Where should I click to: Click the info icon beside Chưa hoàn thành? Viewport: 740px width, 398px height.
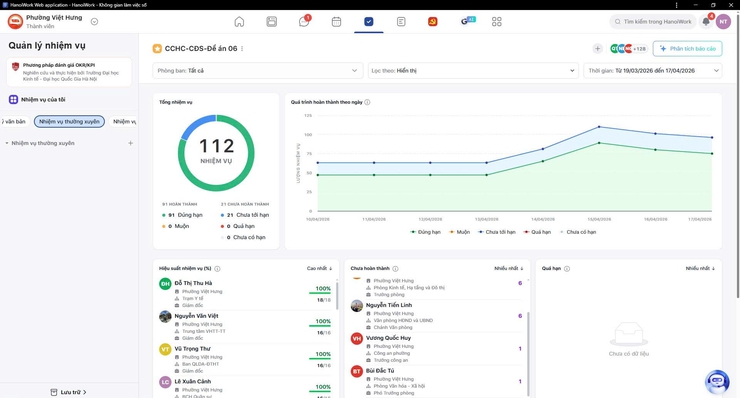click(x=395, y=269)
